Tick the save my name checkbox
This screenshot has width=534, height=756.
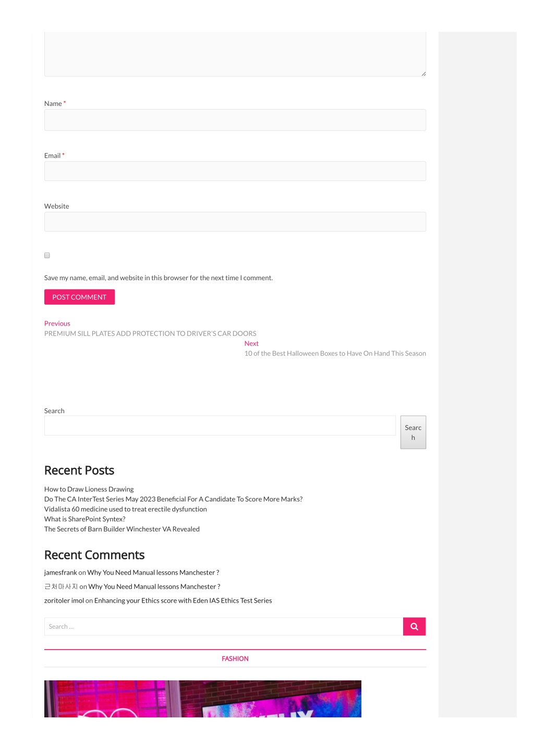[x=47, y=256]
